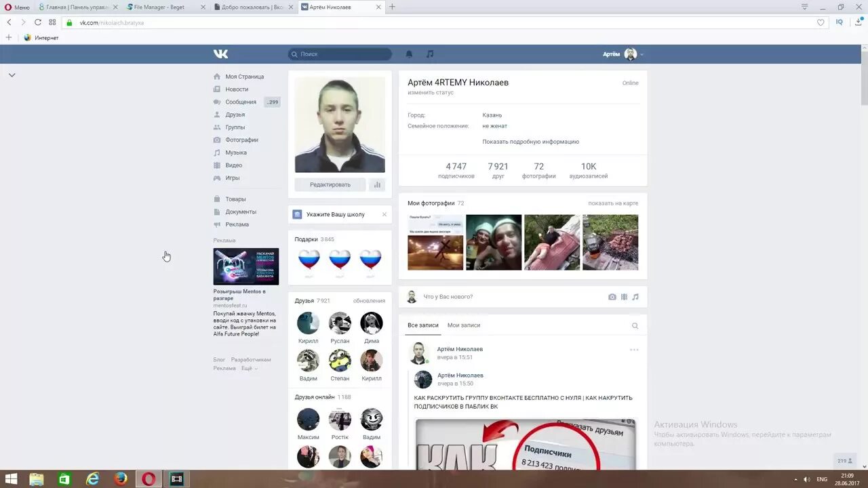The width and height of the screenshot is (868, 488).
Task: Switch to the Добро пожаловать tab
Action: coord(253,7)
